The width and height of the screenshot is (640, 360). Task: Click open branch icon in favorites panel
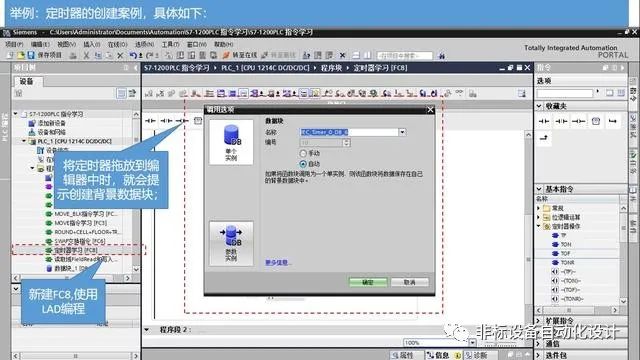click(613, 121)
